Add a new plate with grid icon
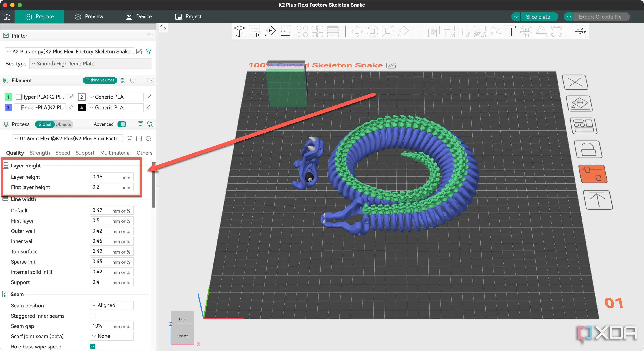The height and width of the screenshot is (351, 644). click(255, 31)
